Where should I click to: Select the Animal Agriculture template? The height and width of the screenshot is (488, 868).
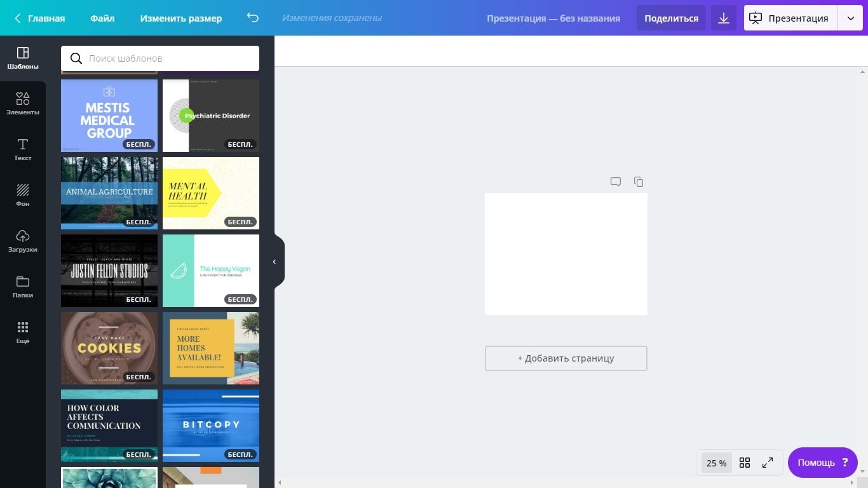point(109,193)
